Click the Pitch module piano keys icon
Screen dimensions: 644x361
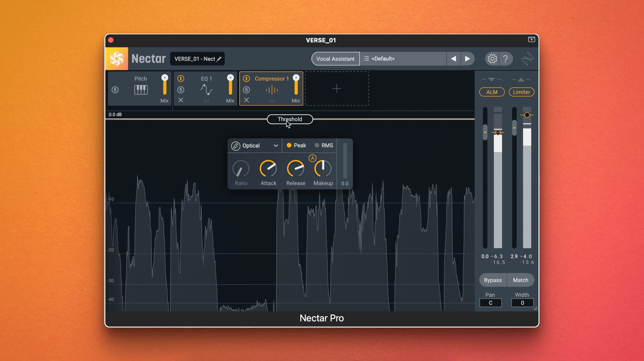[x=141, y=90]
